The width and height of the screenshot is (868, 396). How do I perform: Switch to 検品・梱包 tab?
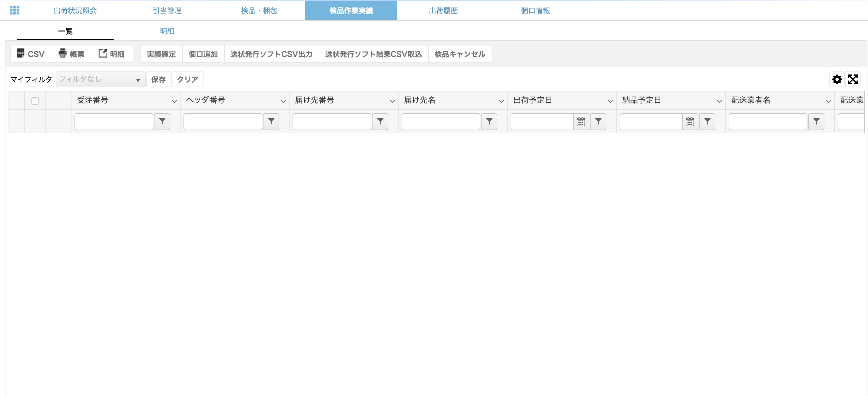tap(259, 10)
